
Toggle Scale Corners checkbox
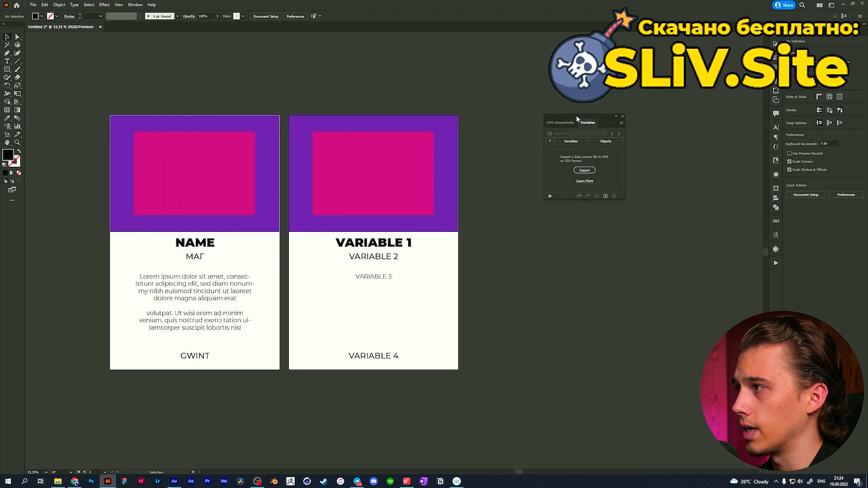point(789,162)
